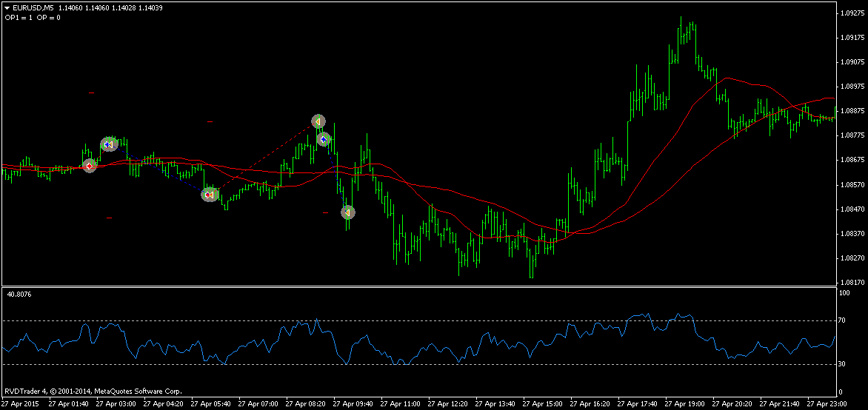Click the '27 Apr 20:20' time label

(x=733, y=403)
